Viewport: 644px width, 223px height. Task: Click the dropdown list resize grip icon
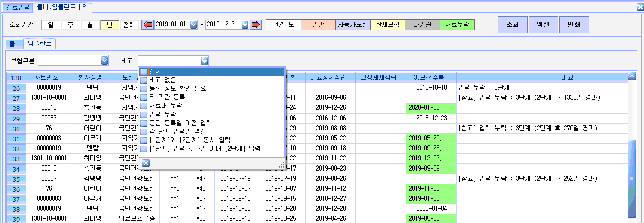tap(282, 164)
